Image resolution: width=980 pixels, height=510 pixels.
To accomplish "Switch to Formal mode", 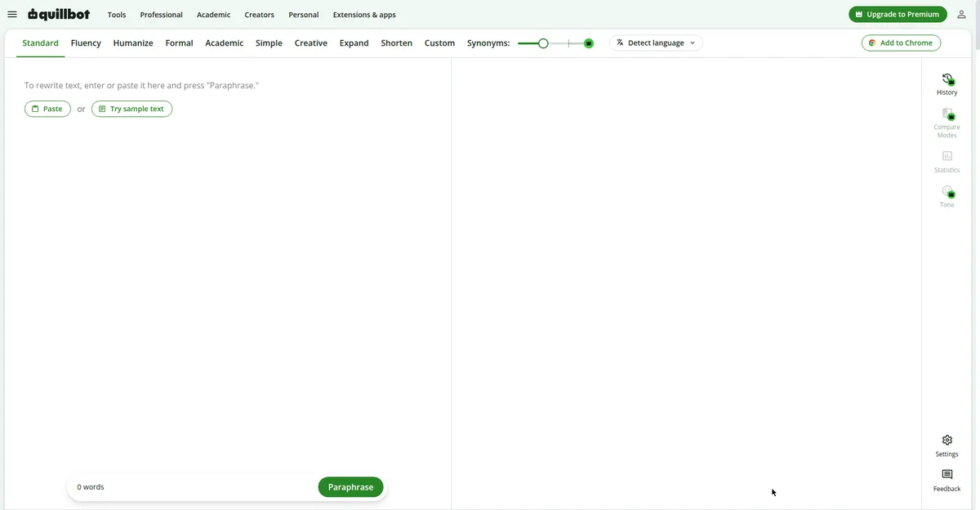I will coord(179,43).
